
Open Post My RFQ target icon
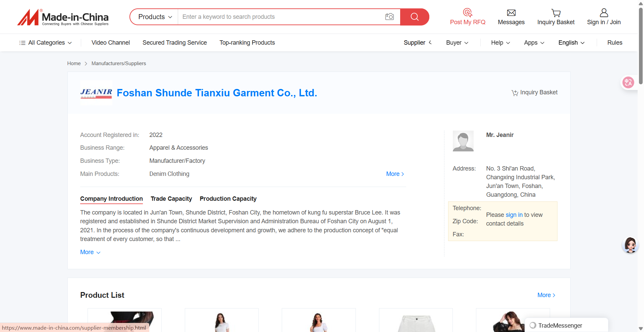(467, 13)
